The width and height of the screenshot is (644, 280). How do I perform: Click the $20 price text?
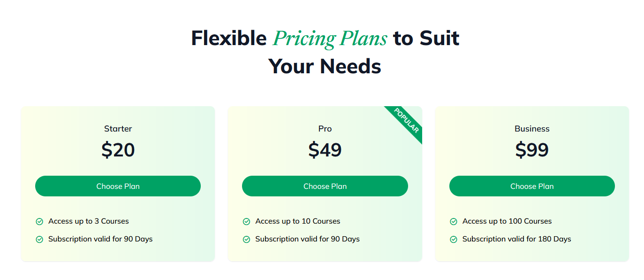[x=118, y=150]
